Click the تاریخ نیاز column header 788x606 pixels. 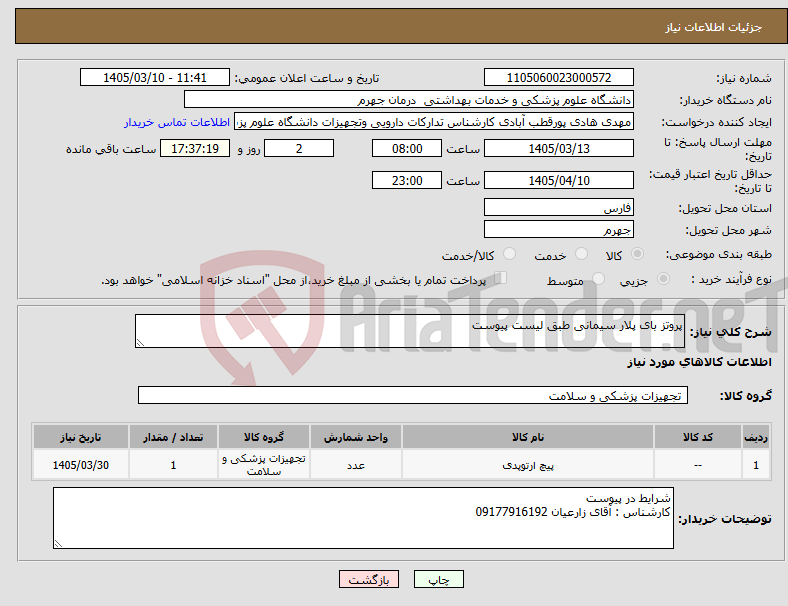81,437
